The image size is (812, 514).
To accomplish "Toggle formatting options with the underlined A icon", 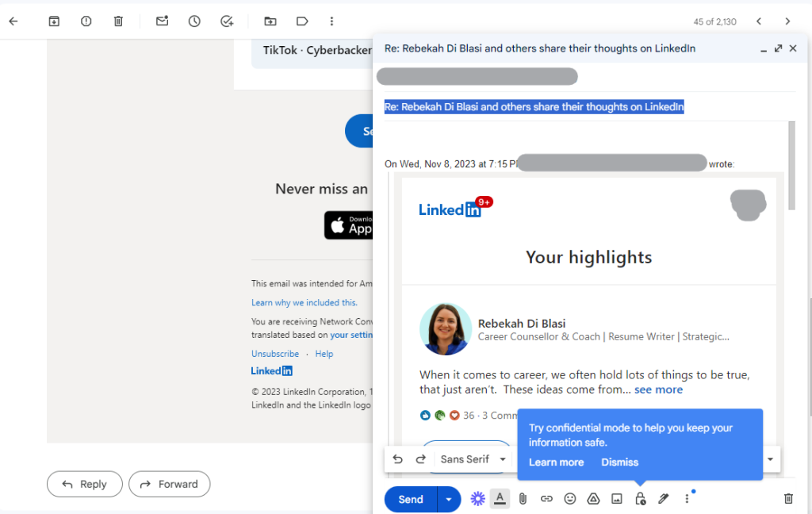I will pyautogui.click(x=500, y=498).
